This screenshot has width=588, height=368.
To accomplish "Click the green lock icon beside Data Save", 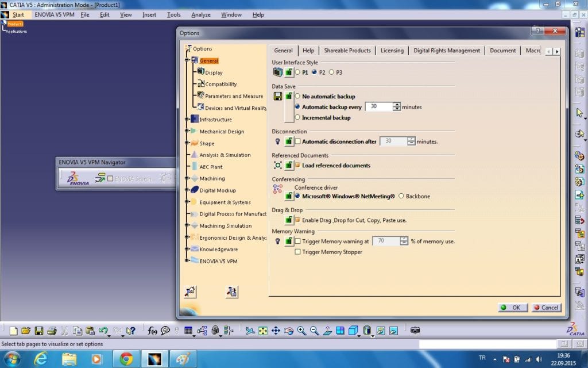I will (289, 96).
